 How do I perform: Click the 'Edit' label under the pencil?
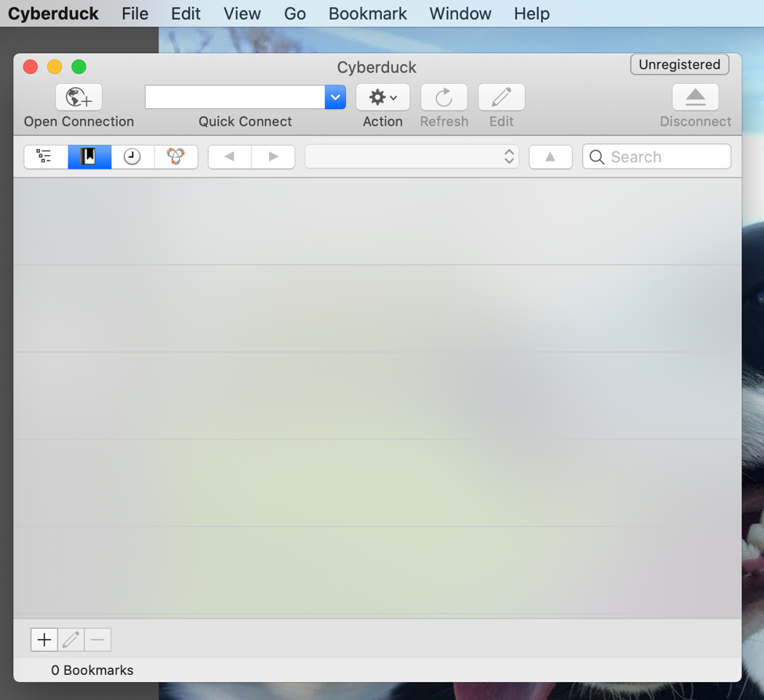coord(501,122)
